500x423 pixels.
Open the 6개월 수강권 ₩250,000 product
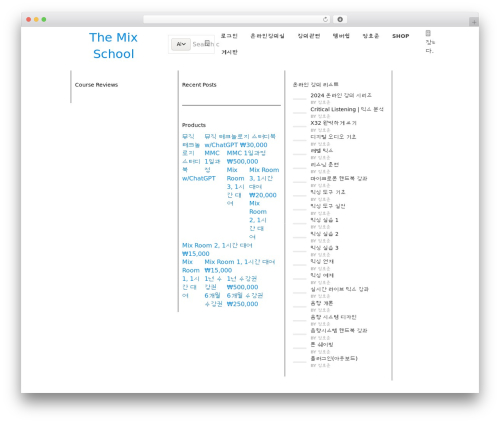[245, 300]
